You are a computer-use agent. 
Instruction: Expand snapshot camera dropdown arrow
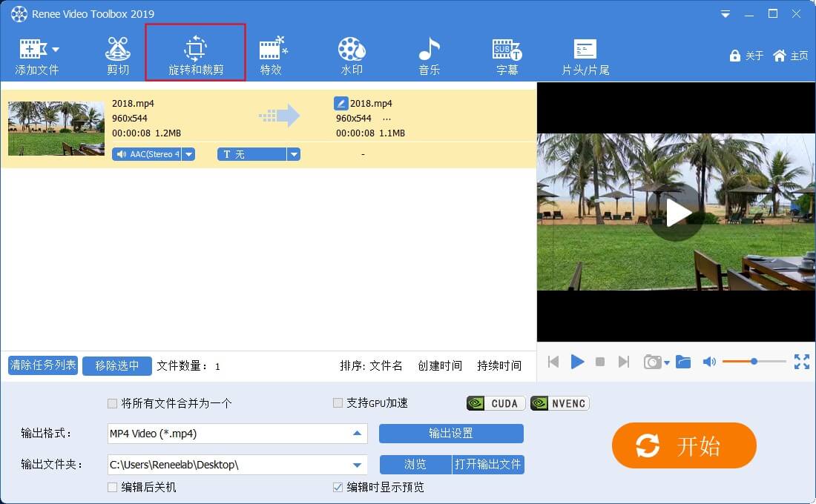(x=667, y=362)
